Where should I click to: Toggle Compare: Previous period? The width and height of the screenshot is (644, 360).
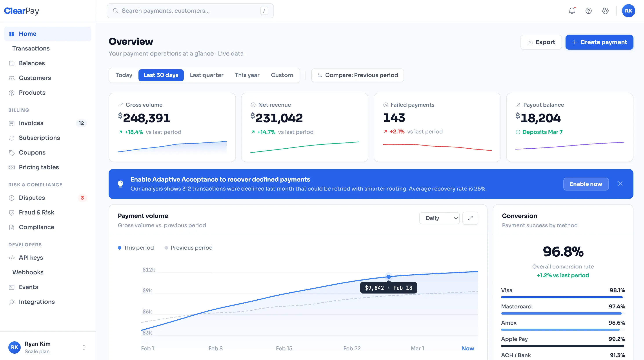coord(358,75)
